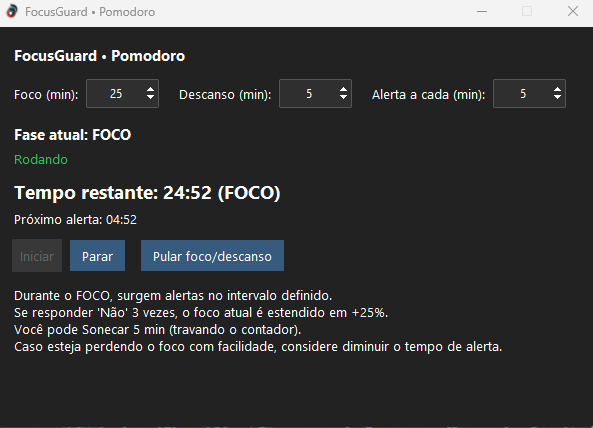Lower the Alerta a cada value arrow

coord(557,97)
